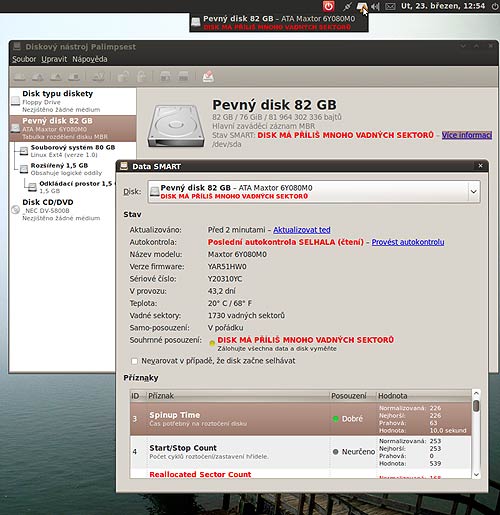Click the disk warning tray icon
Image resolution: width=500 pixels, height=515 pixels.
[x=361, y=6]
